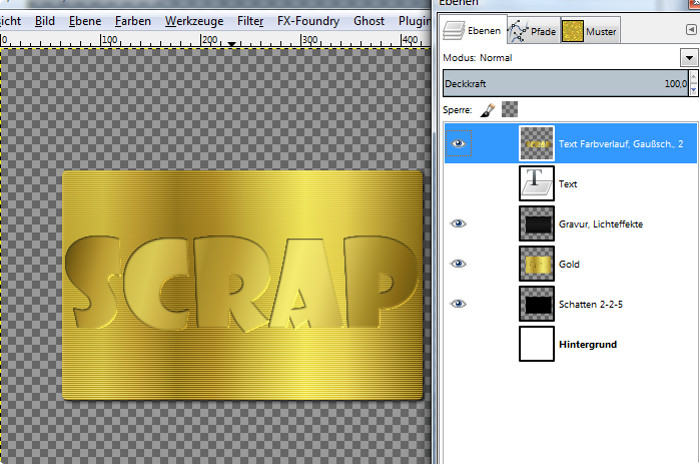Click the white Hintergrund layer thumbnail
The image size is (700, 464).
point(539,344)
